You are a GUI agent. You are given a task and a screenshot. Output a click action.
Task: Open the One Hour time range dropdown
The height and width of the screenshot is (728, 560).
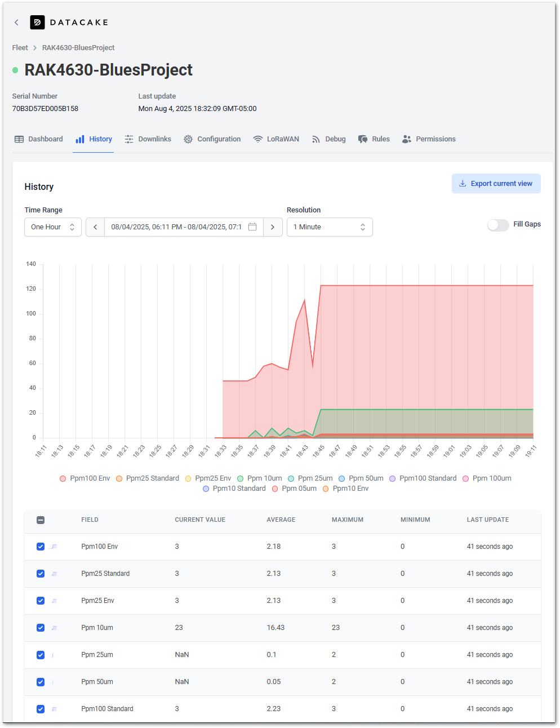coord(53,227)
